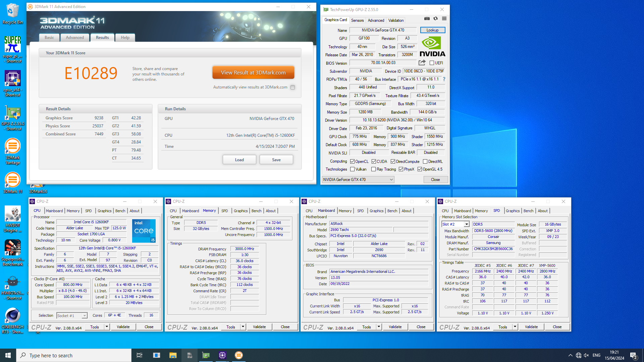Open HWBOT Unigine desktop icon
The height and width of the screenshot is (362, 644).
(x=13, y=219)
